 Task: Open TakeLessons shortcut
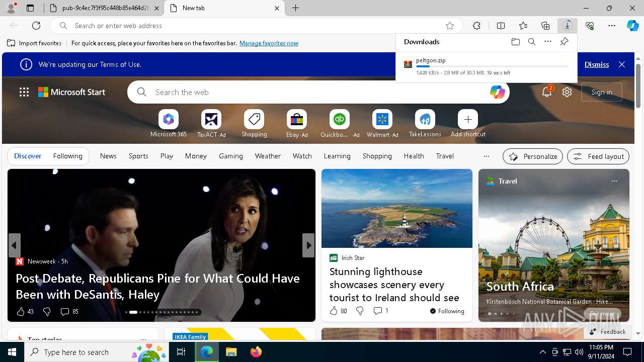pos(425,124)
